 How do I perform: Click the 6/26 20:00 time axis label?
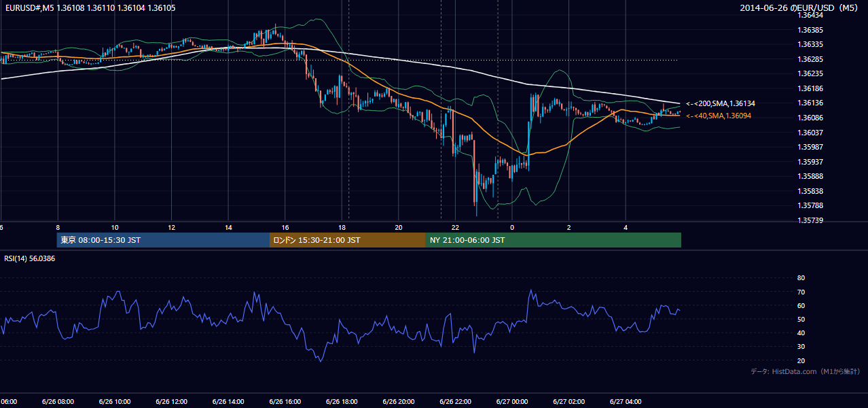tap(399, 402)
